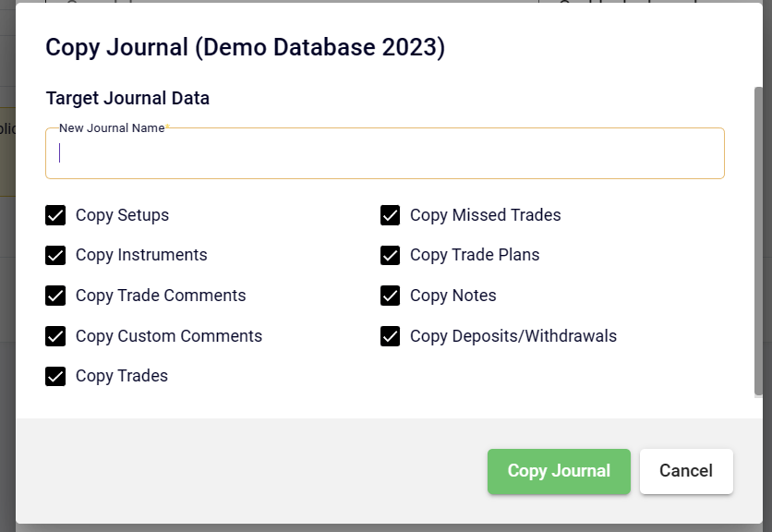Click the New Journal Name floating label
The image size is (772, 532).
110,128
